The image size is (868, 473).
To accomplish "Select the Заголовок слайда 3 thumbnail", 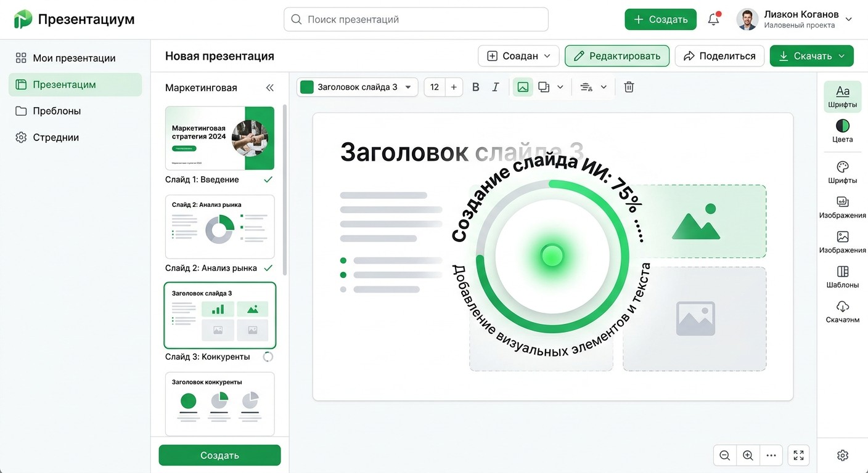I will (x=219, y=315).
